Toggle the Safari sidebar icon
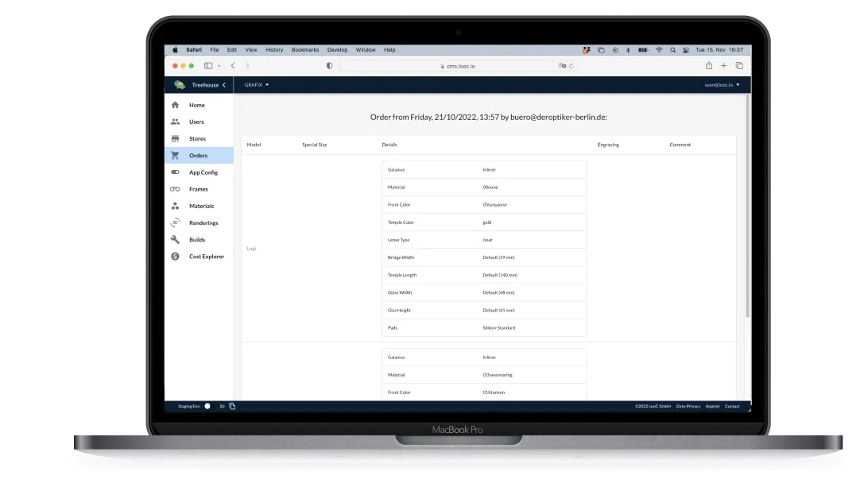Viewport: 868px width, 491px height. pos(208,65)
